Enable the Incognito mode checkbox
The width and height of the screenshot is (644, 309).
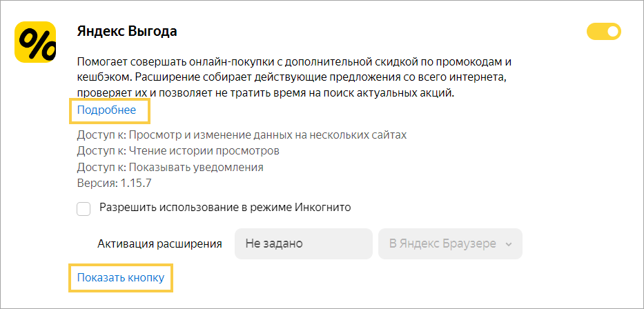[84, 209]
